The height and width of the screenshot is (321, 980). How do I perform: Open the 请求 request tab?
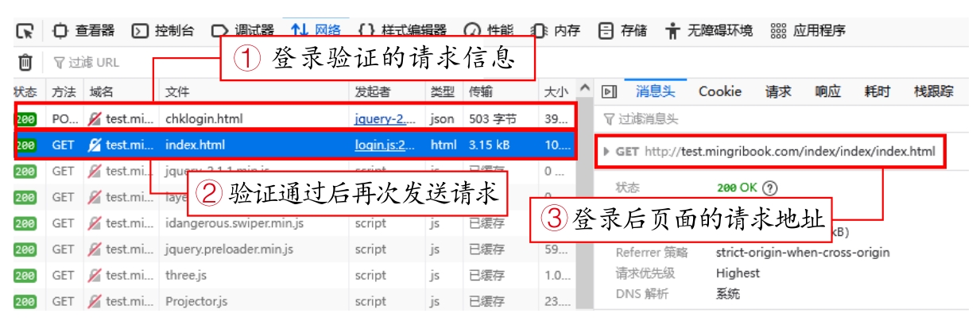click(778, 91)
